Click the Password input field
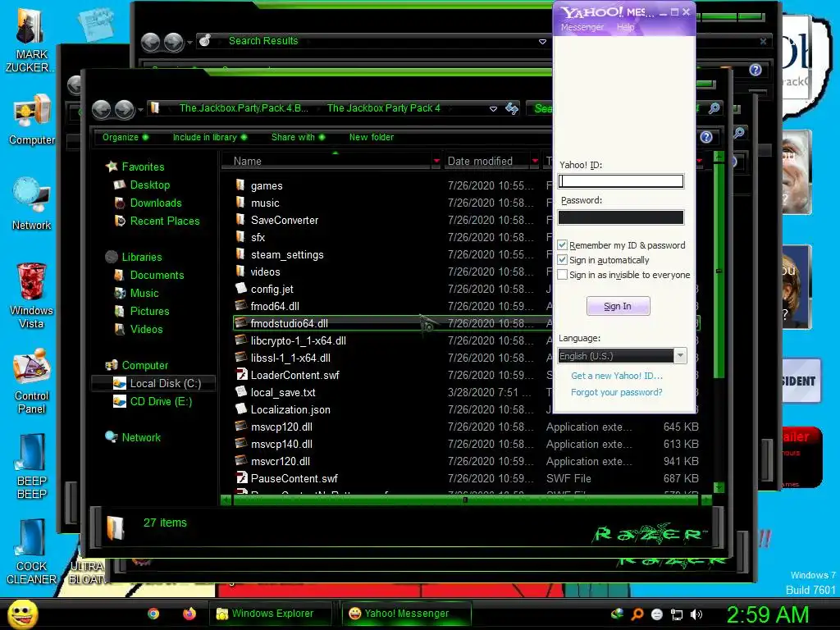Viewport: 840px width, 630px height. pyautogui.click(x=621, y=217)
